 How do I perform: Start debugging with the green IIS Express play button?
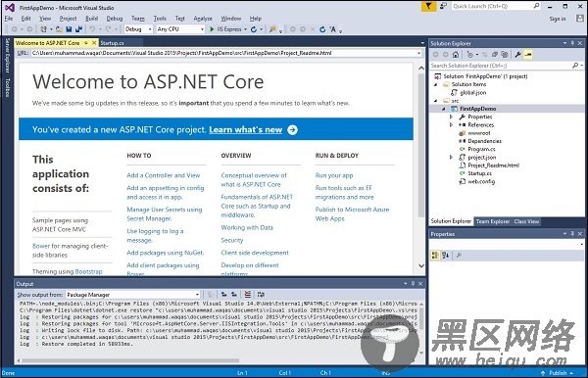(212, 29)
